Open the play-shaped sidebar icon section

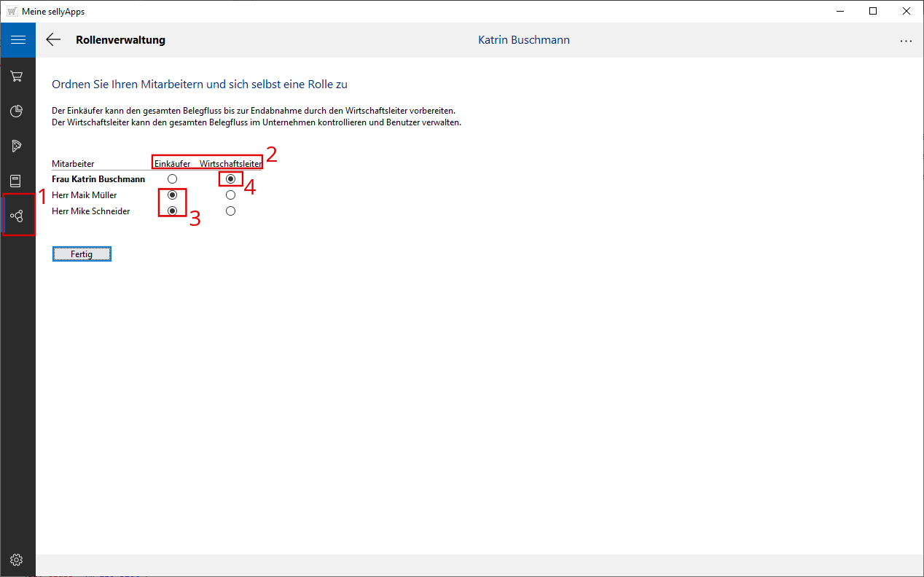17,146
